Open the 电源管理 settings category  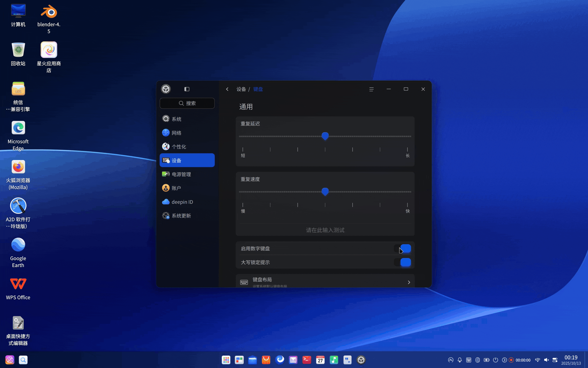[187, 174]
